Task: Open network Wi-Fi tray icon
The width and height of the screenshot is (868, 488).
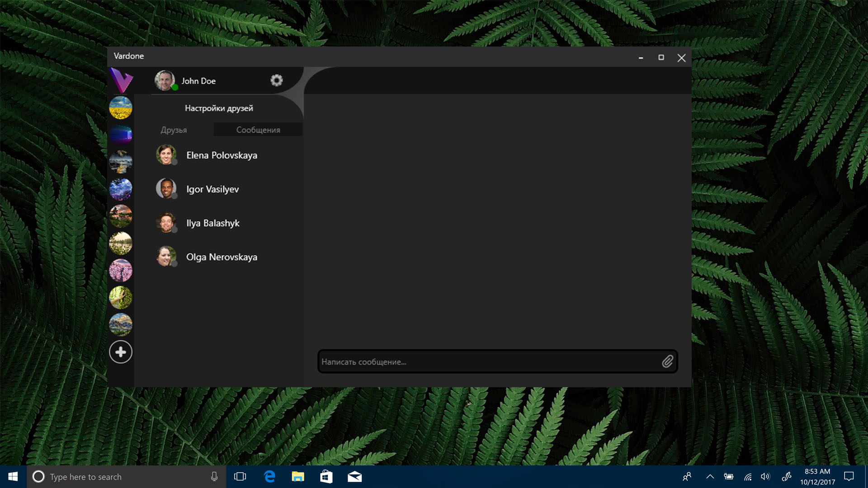Action: click(748, 477)
